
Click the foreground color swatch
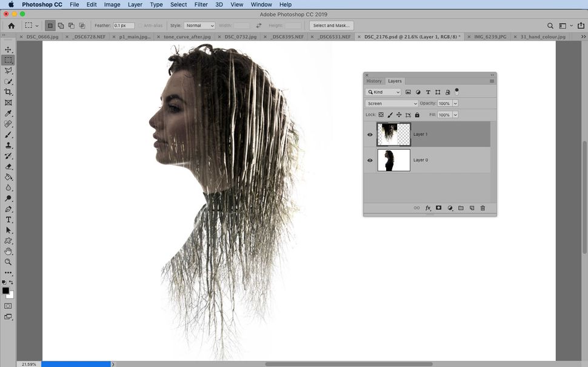click(x=5, y=289)
